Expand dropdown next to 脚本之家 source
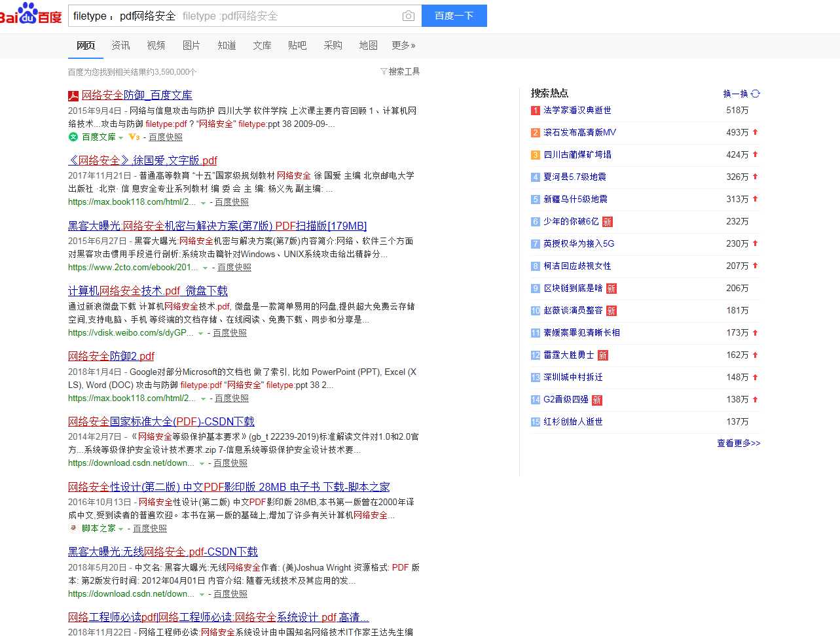 click(121, 529)
